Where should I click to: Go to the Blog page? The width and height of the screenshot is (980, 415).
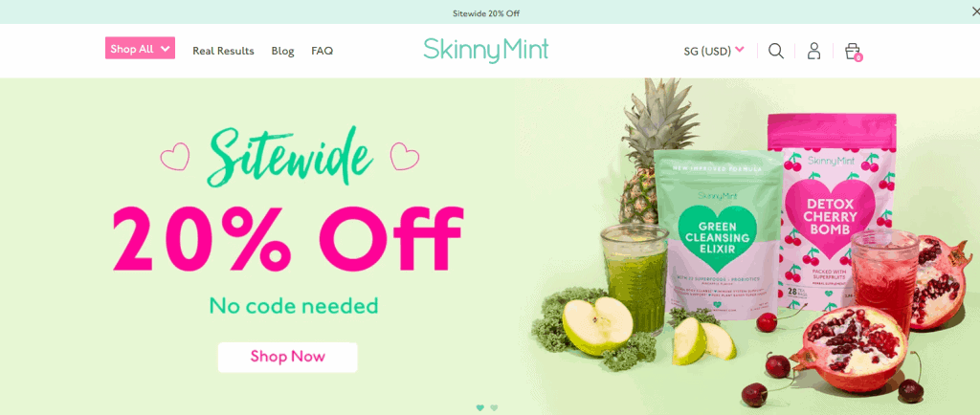tap(282, 52)
